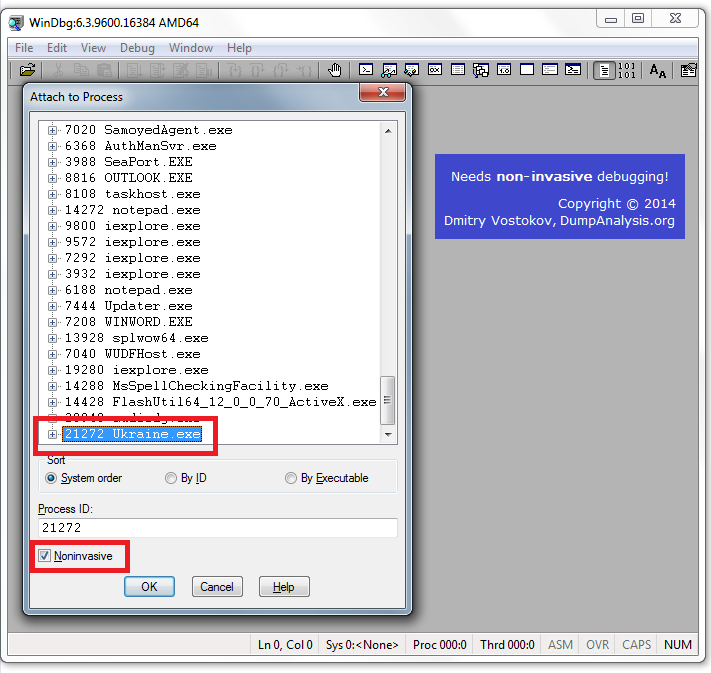The width and height of the screenshot is (711, 673).
Task: Click the Cancel button
Action: 217,587
